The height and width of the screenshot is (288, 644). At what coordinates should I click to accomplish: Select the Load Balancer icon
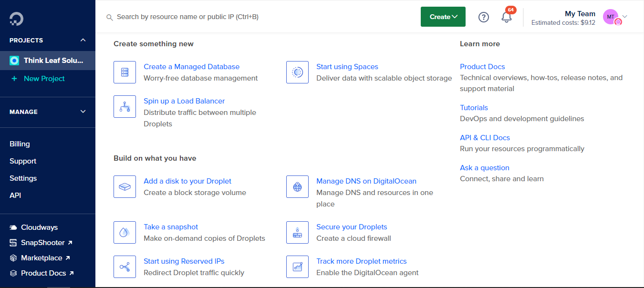(x=125, y=107)
